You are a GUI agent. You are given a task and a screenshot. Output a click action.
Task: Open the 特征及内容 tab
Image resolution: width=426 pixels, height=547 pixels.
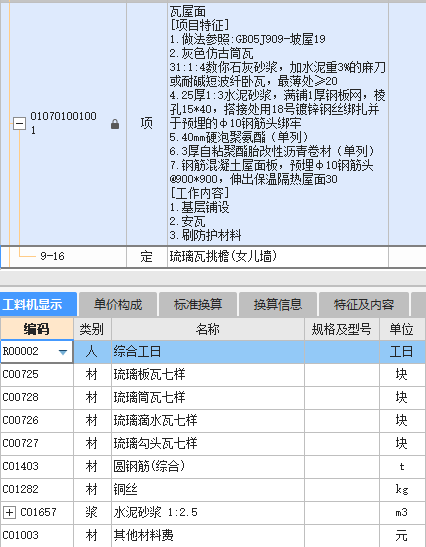(x=364, y=304)
